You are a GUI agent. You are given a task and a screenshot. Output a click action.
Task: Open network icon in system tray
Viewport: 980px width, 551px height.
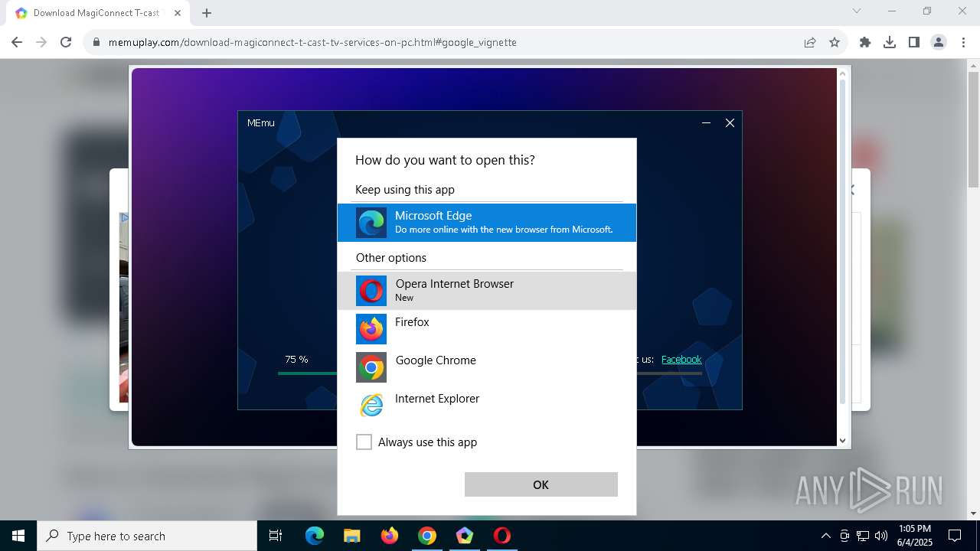(863, 536)
